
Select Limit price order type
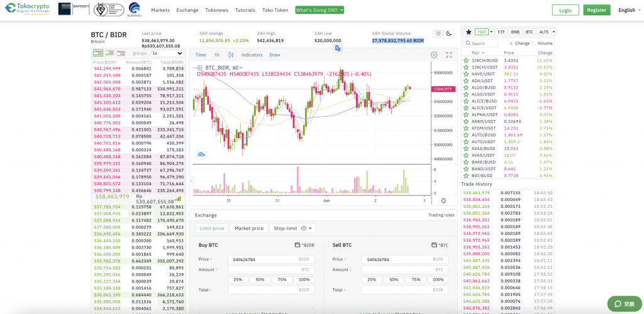click(211, 229)
